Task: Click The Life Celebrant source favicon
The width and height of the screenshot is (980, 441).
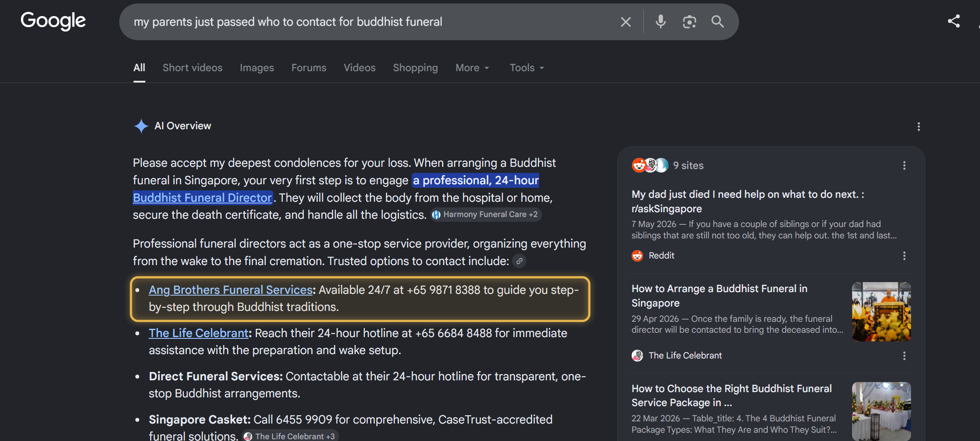Action: tap(637, 356)
